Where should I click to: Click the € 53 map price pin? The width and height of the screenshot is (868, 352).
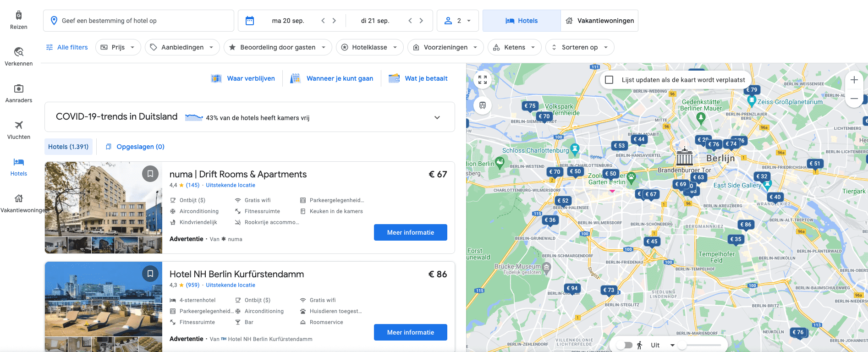click(619, 146)
